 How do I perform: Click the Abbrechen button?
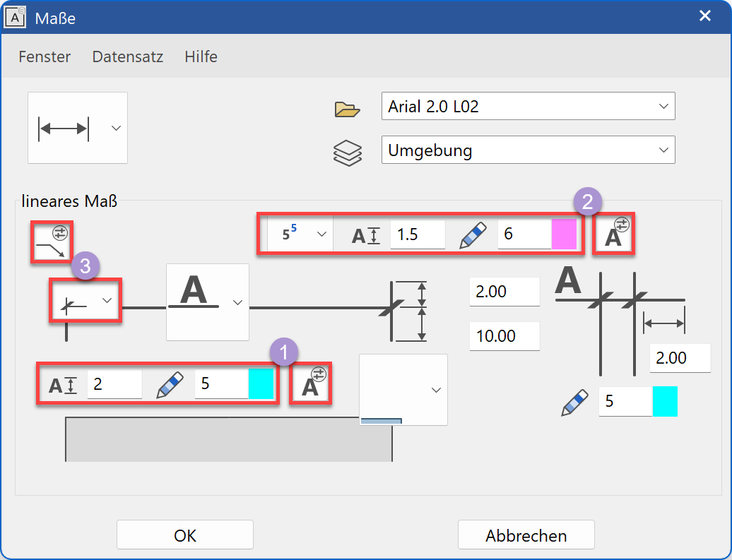click(526, 535)
